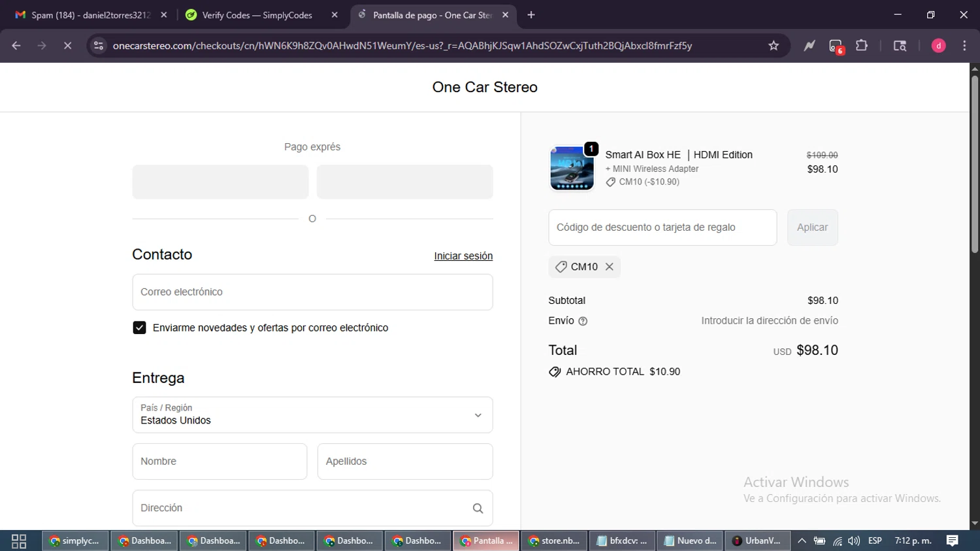Click first express payment button placeholder
The height and width of the screenshot is (551, 980).
220,182
